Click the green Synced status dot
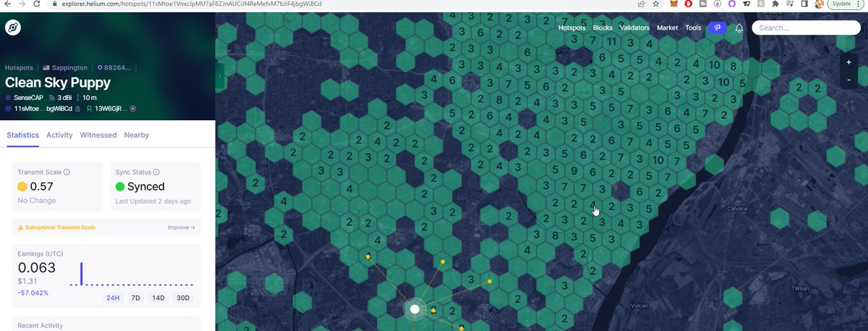Image resolution: width=868 pixels, height=331 pixels. [120, 187]
